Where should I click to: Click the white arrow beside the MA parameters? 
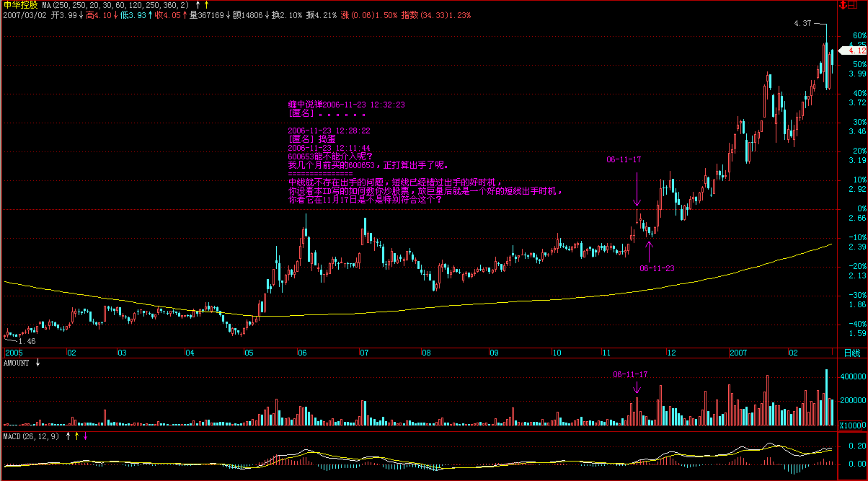pos(198,5)
